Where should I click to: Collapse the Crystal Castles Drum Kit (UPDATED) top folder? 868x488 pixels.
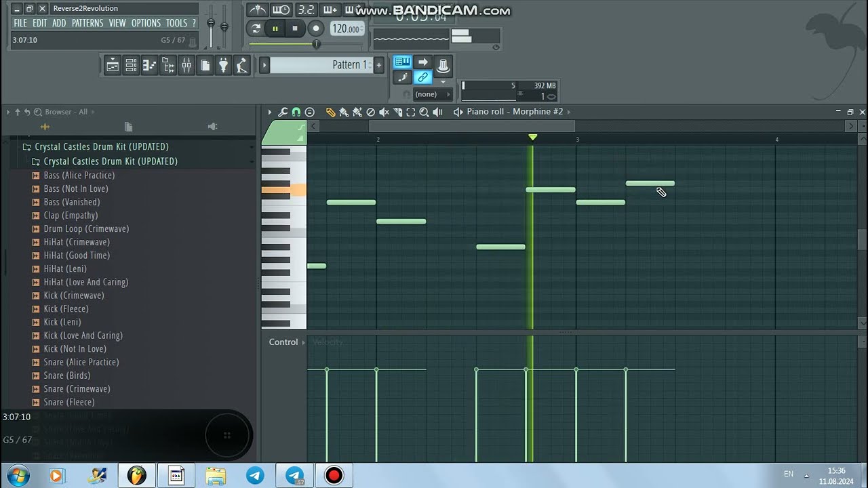coord(102,146)
